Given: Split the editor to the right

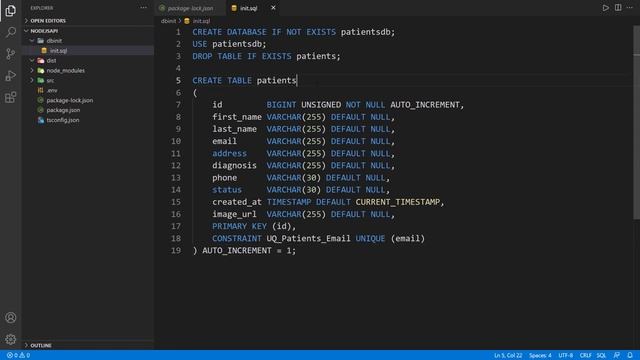Looking at the screenshot, I should pyautogui.click(x=618, y=8).
